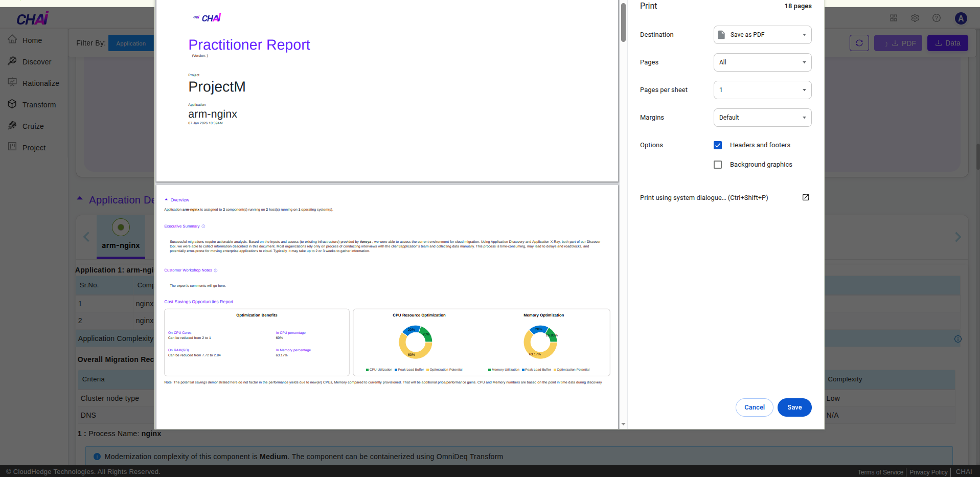
Task: Open the Margins dropdown
Action: [x=763, y=118]
